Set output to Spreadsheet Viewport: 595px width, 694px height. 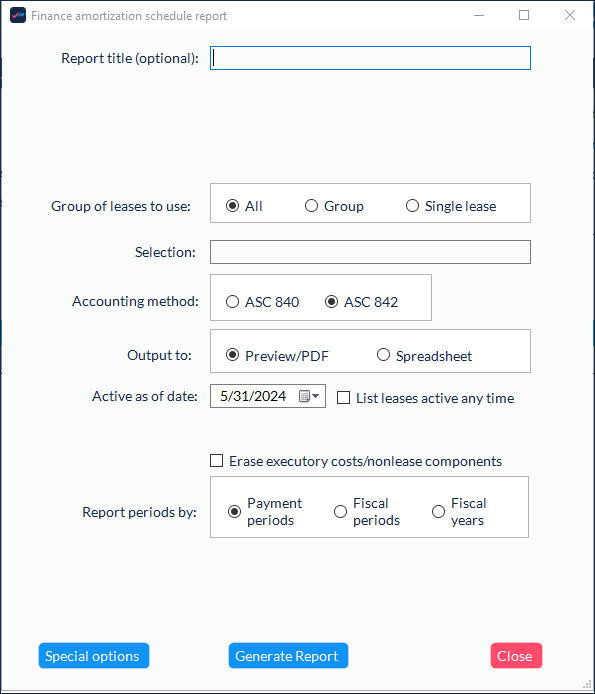[424, 355]
